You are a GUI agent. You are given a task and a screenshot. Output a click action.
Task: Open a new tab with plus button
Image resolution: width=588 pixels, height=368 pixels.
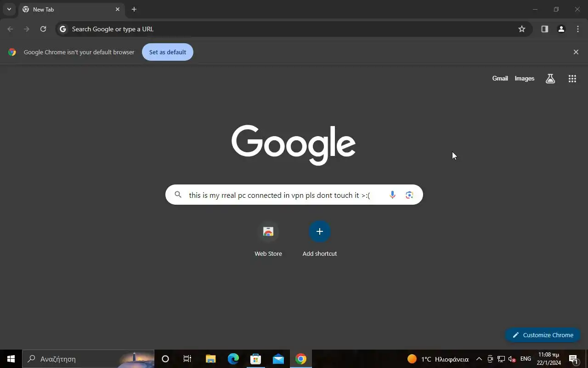[134, 9]
